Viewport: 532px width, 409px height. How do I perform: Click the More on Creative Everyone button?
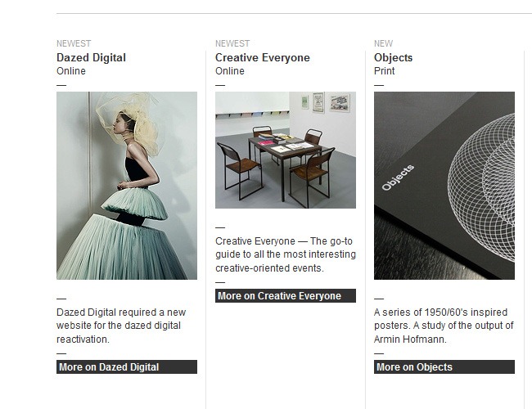click(285, 296)
